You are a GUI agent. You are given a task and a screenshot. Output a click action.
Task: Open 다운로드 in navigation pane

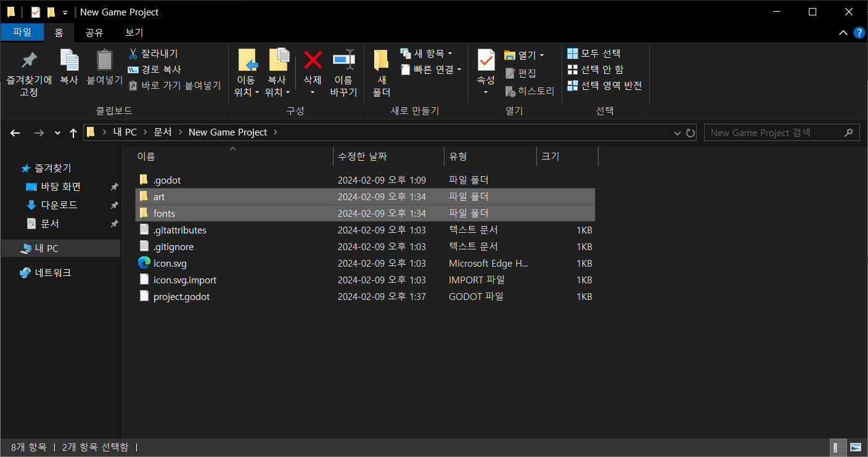click(59, 205)
